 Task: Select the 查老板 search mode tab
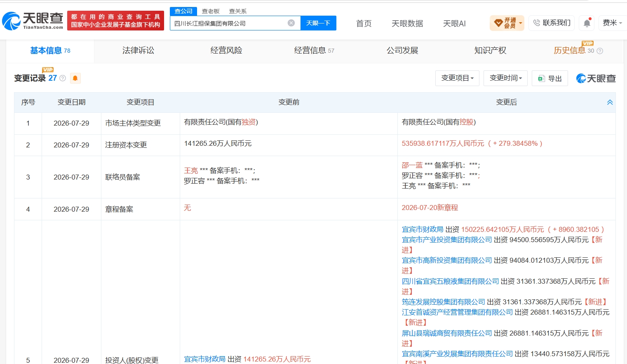[x=211, y=11]
